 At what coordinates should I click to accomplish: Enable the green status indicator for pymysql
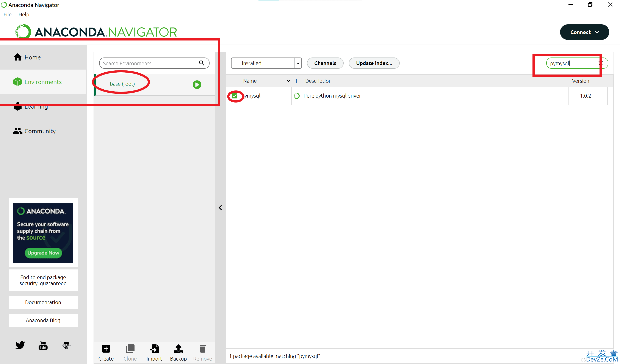[235, 95]
